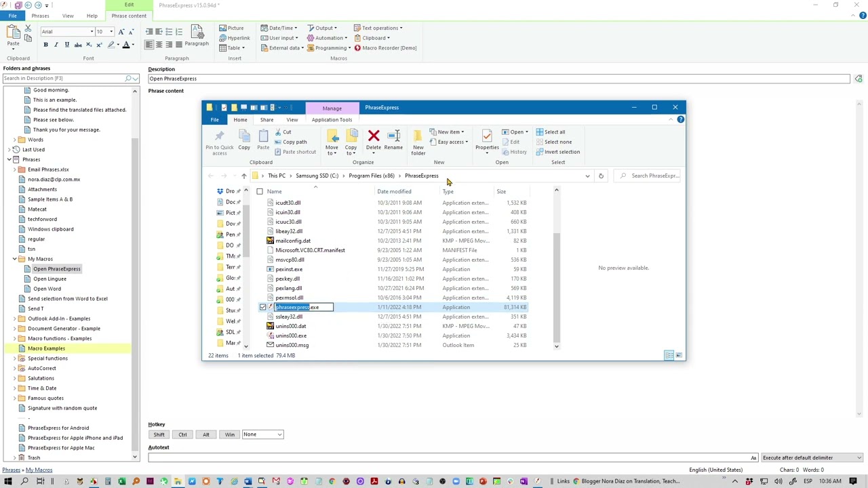Click the Cut scissors icon in PhraseExpress
Screen dimensions: 868x488
click(x=28, y=28)
